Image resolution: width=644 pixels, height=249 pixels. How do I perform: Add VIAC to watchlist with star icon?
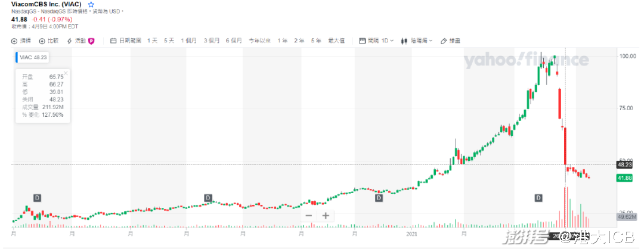[91, 5]
